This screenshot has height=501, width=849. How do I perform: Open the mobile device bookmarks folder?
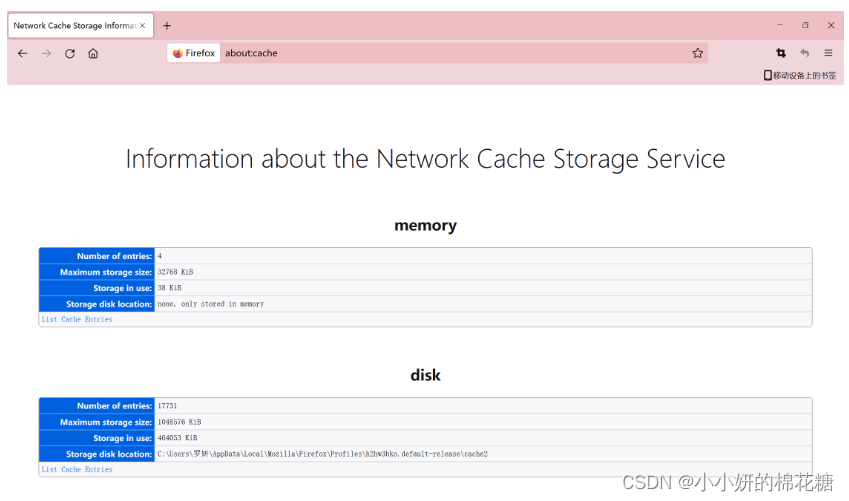click(x=800, y=75)
